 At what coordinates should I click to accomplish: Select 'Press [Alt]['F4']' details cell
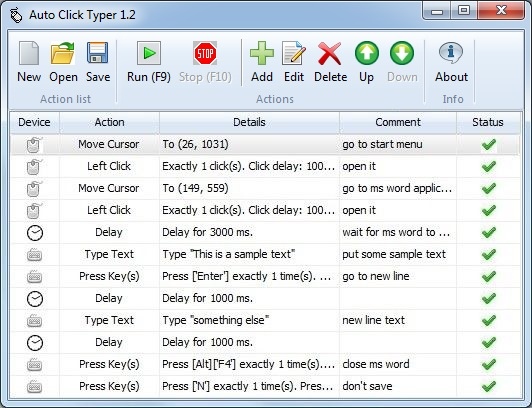(249, 364)
